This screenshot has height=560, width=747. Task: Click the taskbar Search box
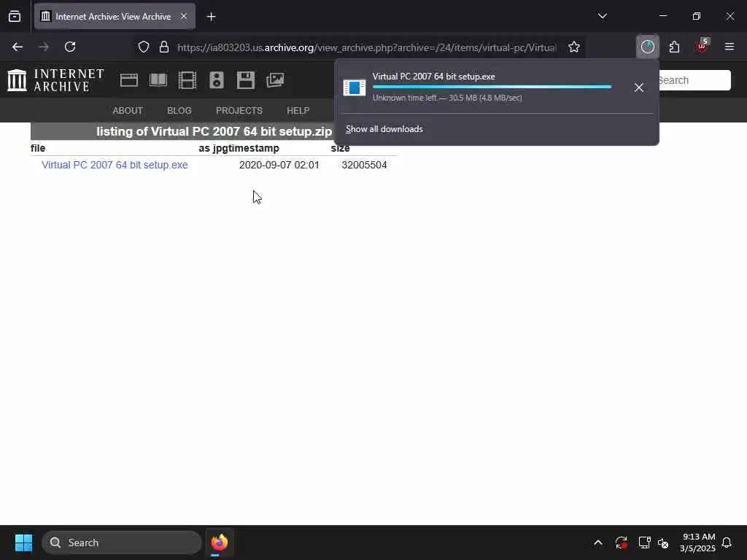122,542
